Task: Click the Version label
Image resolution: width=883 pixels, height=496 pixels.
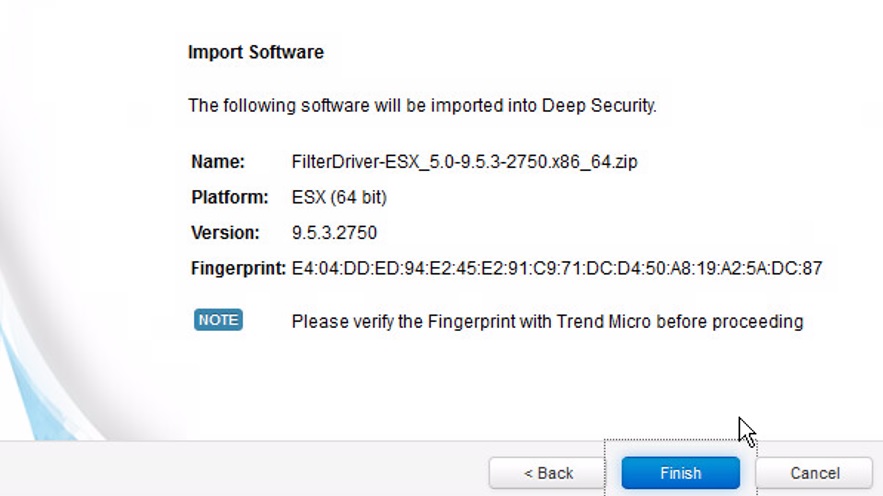Action: pos(225,233)
